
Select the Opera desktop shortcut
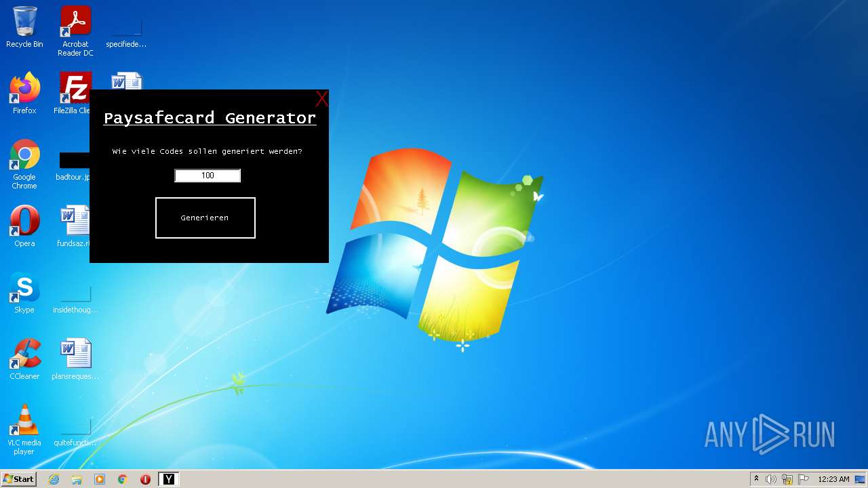coord(24,226)
